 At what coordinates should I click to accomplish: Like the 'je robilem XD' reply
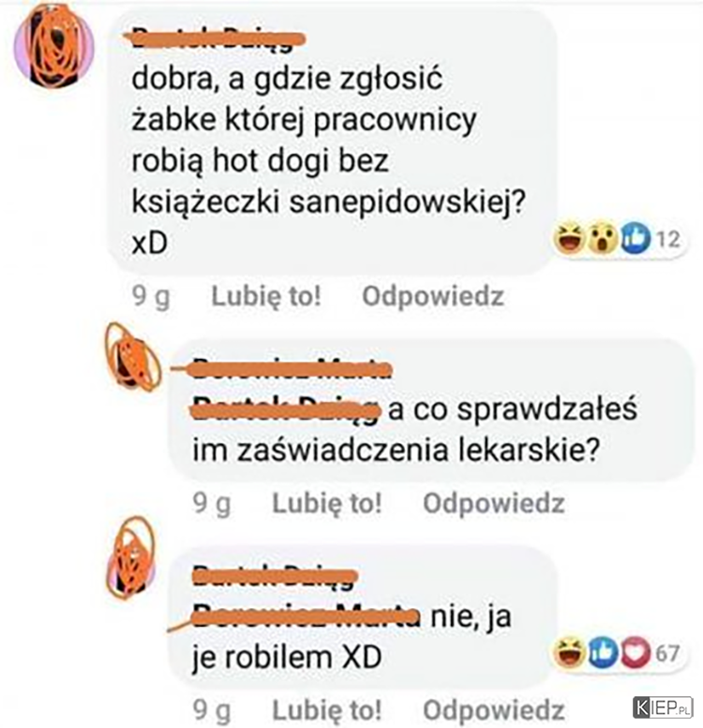coord(327,710)
